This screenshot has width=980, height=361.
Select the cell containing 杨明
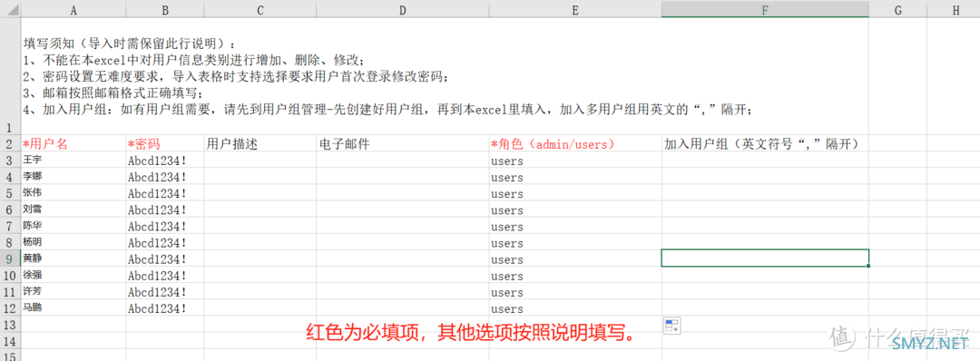pos(73,242)
